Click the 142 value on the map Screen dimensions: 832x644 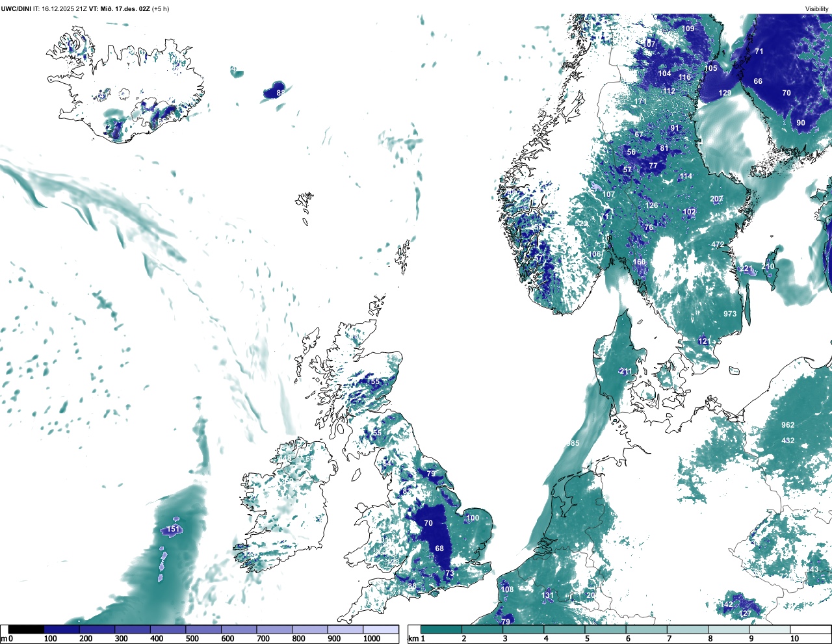coord(727,604)
